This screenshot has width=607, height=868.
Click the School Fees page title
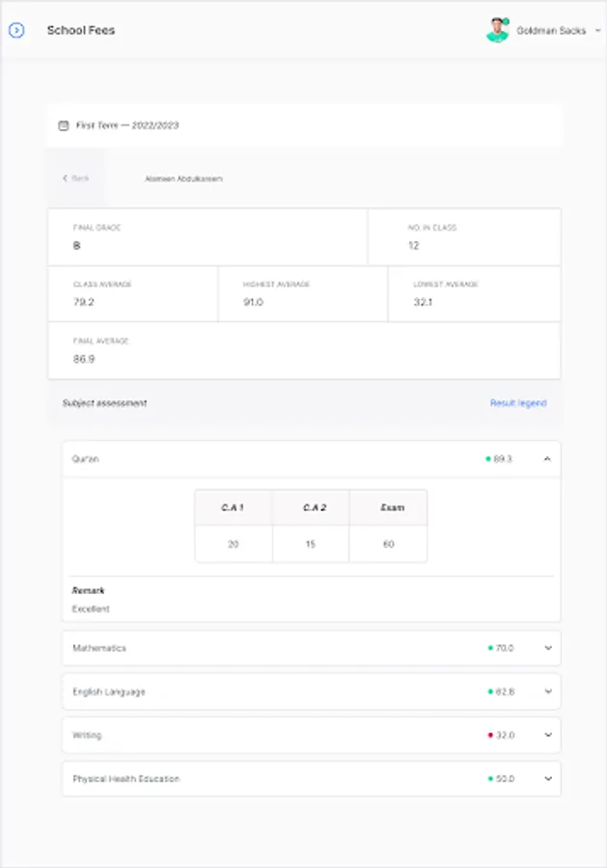tap(81, 31)
